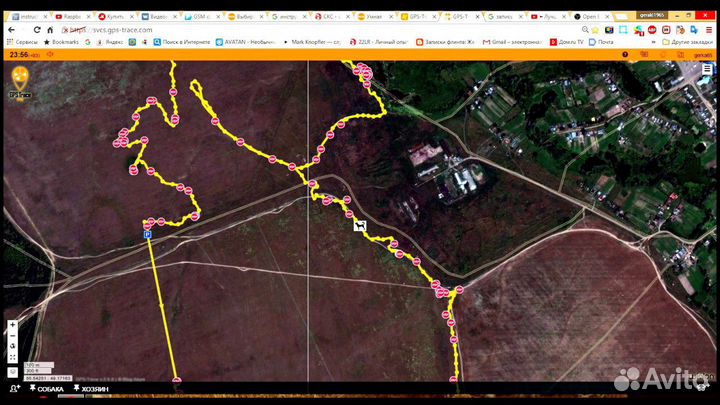
Task: Open the user name in orange bar
Action: tap(703, 55)
